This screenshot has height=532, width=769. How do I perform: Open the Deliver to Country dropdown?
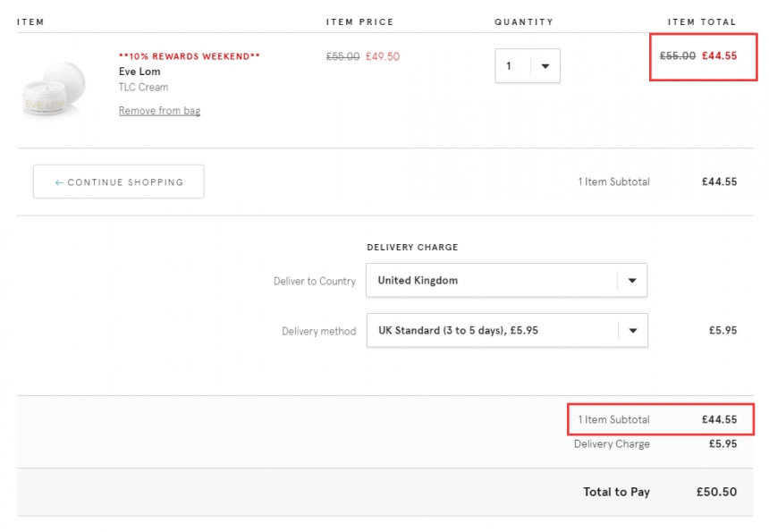tap(506, 281)
